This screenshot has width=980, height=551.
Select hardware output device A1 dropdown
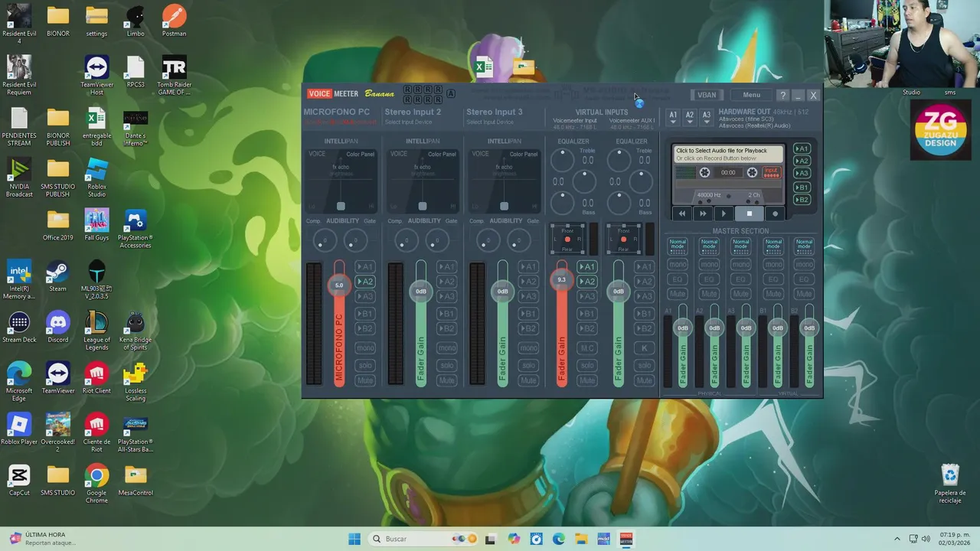coord(673,116)
